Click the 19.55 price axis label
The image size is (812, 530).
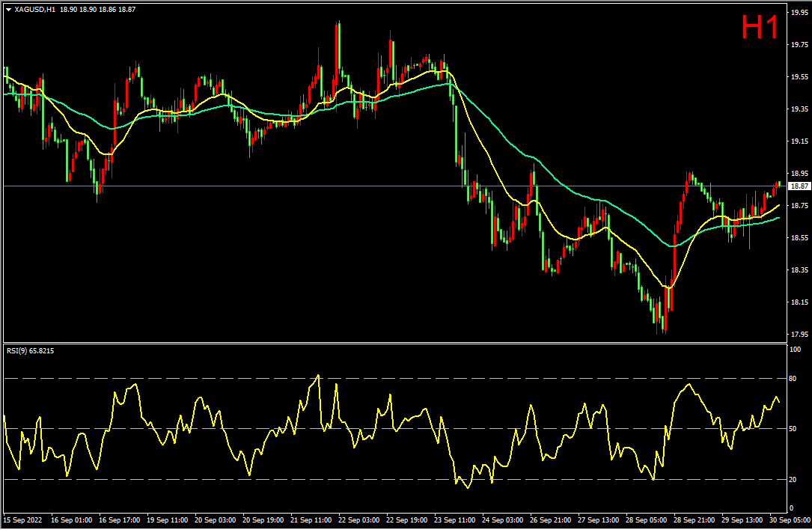pyautogui.click(x=799, y=77)
